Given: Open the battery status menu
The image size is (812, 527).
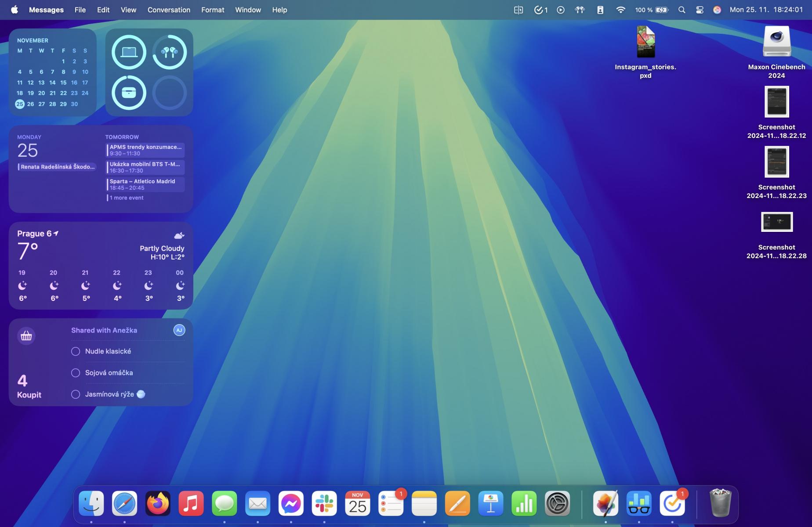Looking at the screenshot, I should tap(662, 10).
